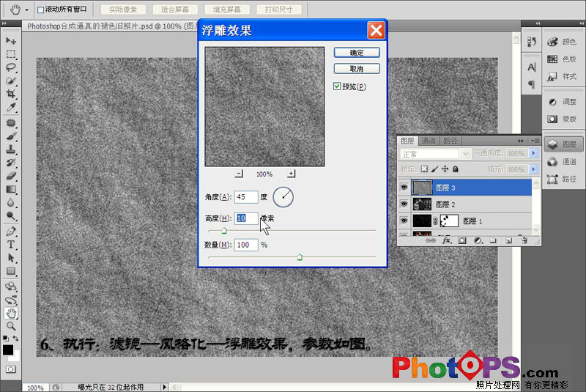Image resolution: width=586 pixels, height=392 pixels.
Task: Select the Zoom tool in toolbox
Action: point(11,326)
